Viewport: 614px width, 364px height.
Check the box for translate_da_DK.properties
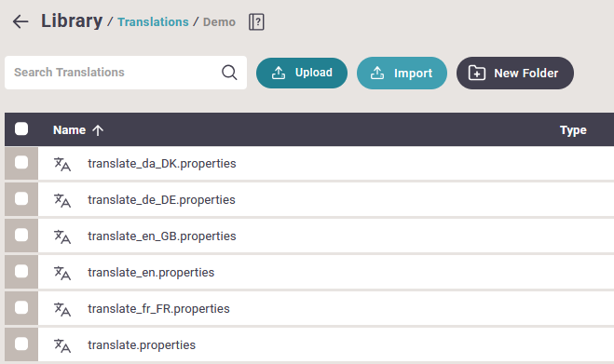(21, 162)
